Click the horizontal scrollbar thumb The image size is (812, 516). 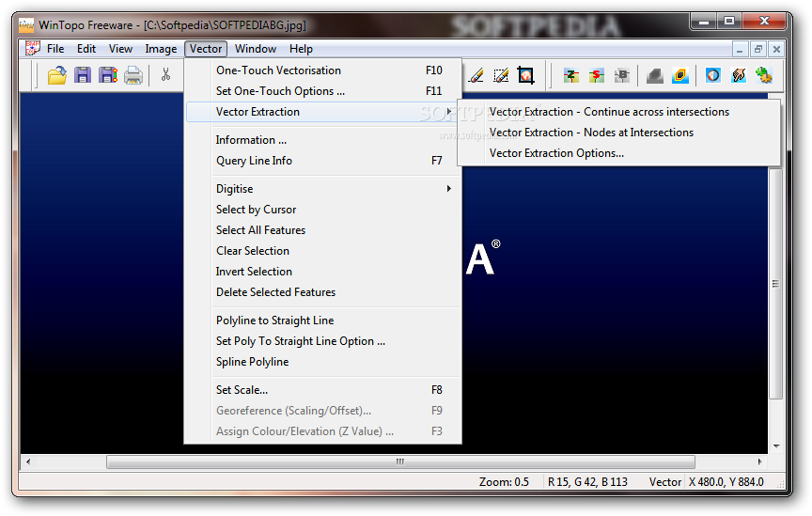click(x=400, y=461)
